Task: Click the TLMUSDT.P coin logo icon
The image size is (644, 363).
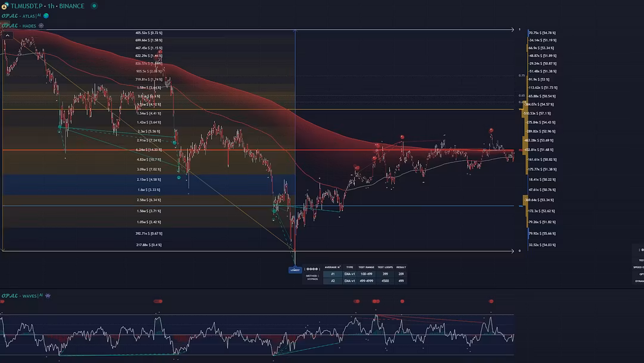Action: tap(5, 6)
